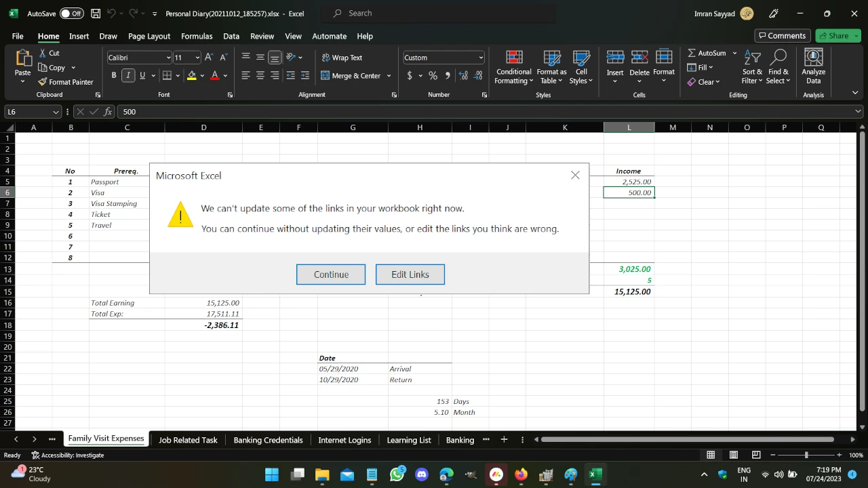
Task: Click Accessibility: Investigate in status bar
Action: click(x=68, y=455)
